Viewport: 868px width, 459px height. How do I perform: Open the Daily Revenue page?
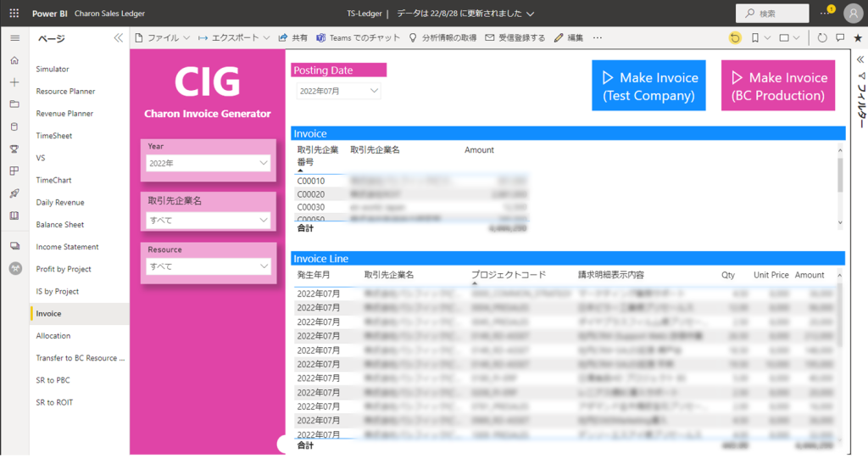coord(60,202)
